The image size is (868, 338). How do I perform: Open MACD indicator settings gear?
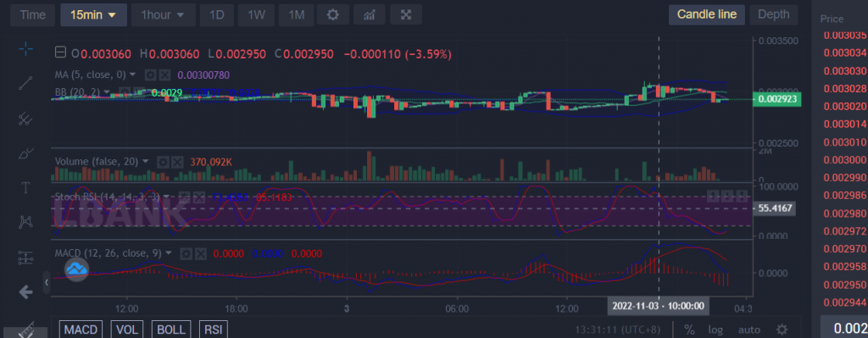186,253
